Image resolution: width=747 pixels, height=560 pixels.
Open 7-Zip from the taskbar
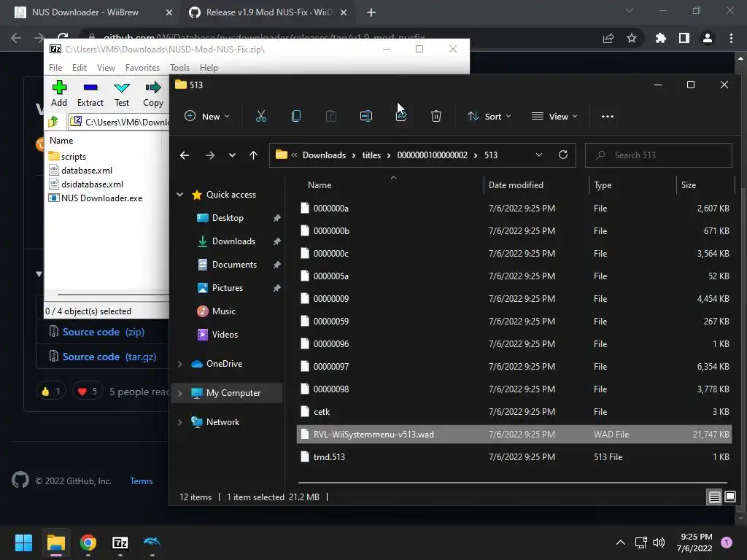coord(120,542)
